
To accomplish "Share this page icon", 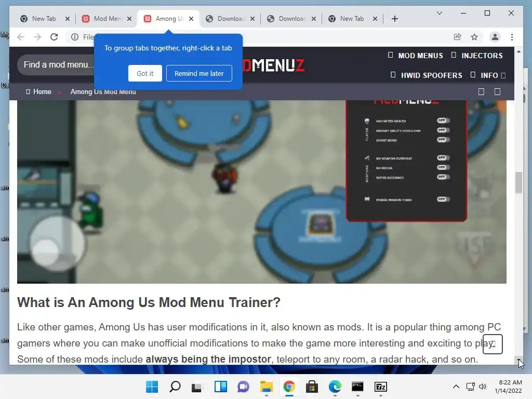I will (457, 37).
